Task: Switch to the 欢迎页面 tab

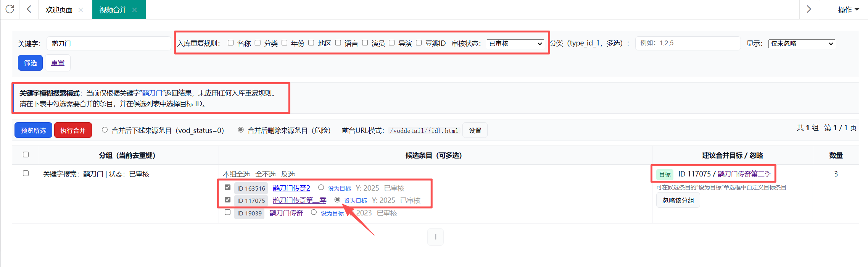Action: tap(59, 10)
